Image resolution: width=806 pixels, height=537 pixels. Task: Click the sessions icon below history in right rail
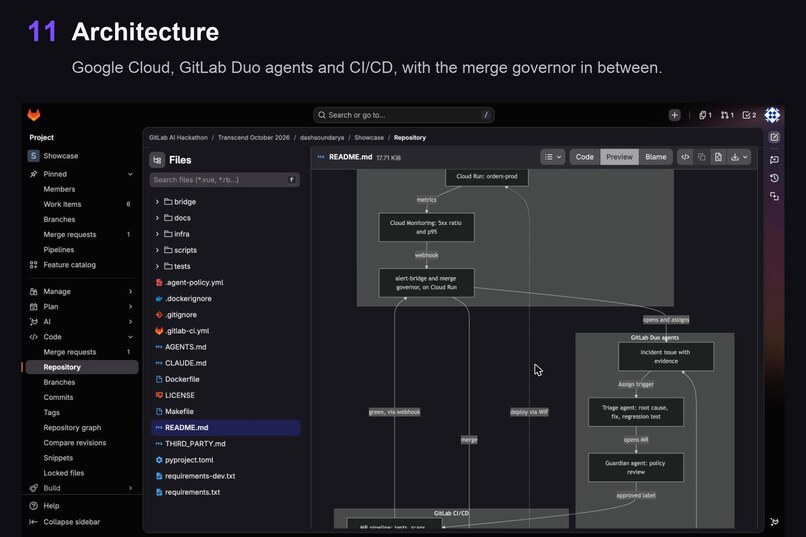[x=774, y=196]
